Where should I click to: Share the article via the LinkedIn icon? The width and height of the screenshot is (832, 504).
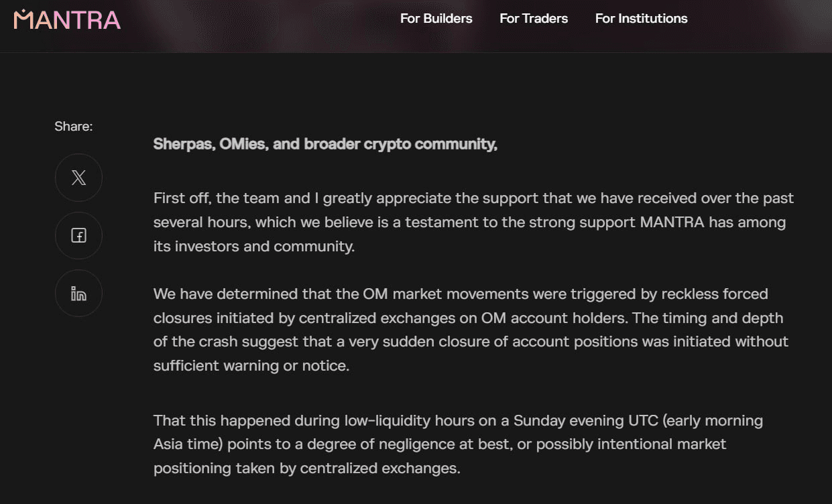78,294
